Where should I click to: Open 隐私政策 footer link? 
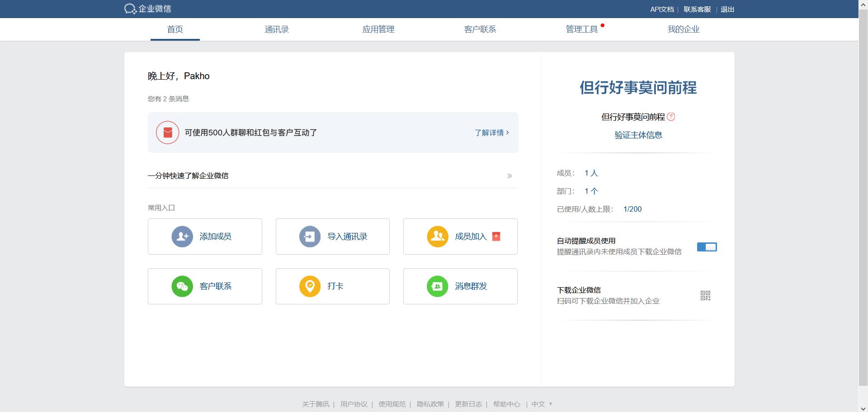430,404
